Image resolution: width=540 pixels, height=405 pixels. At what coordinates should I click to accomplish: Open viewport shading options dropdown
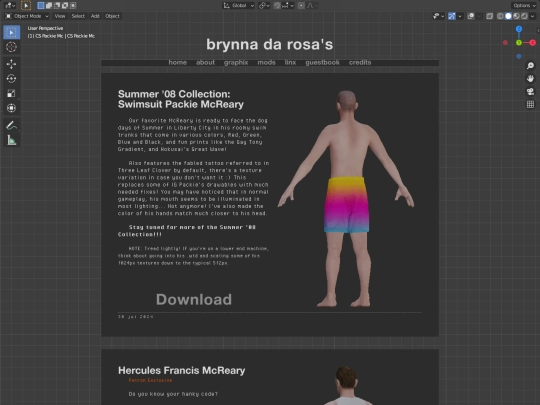point(533,16)
